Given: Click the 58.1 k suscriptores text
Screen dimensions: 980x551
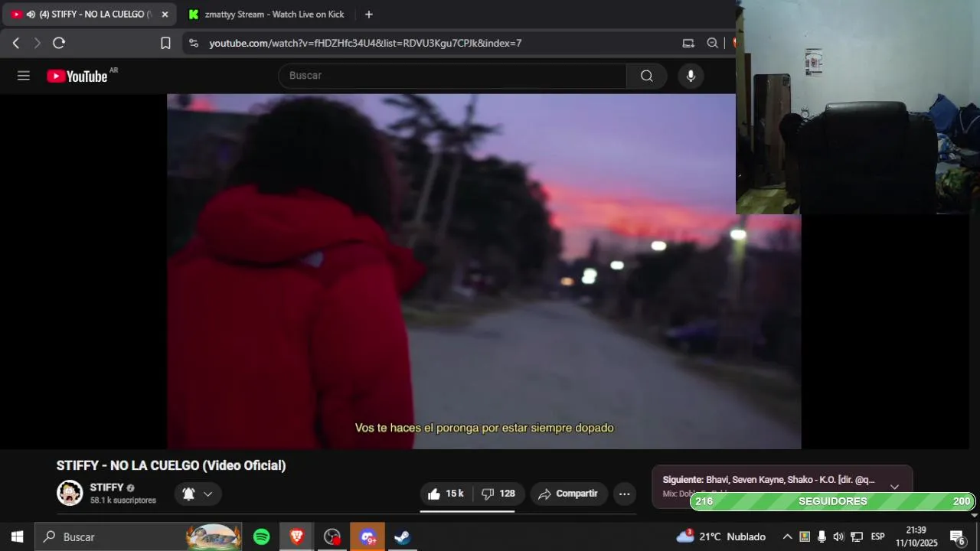Looking at the screenshot, I should tap(123, 500).
